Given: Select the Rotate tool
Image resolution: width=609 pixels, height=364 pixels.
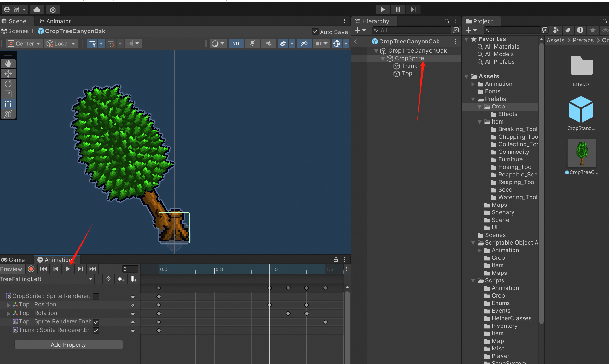Looking at the screenshot, I should (8, 84).
